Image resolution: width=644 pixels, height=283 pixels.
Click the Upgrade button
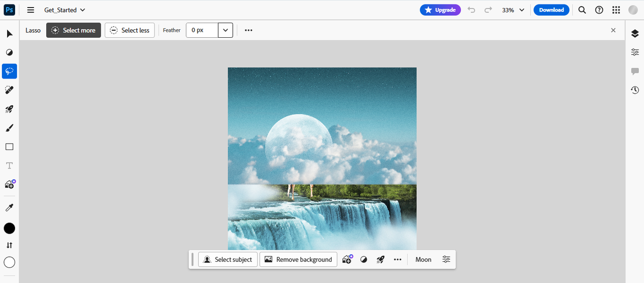tap(440, 10)
